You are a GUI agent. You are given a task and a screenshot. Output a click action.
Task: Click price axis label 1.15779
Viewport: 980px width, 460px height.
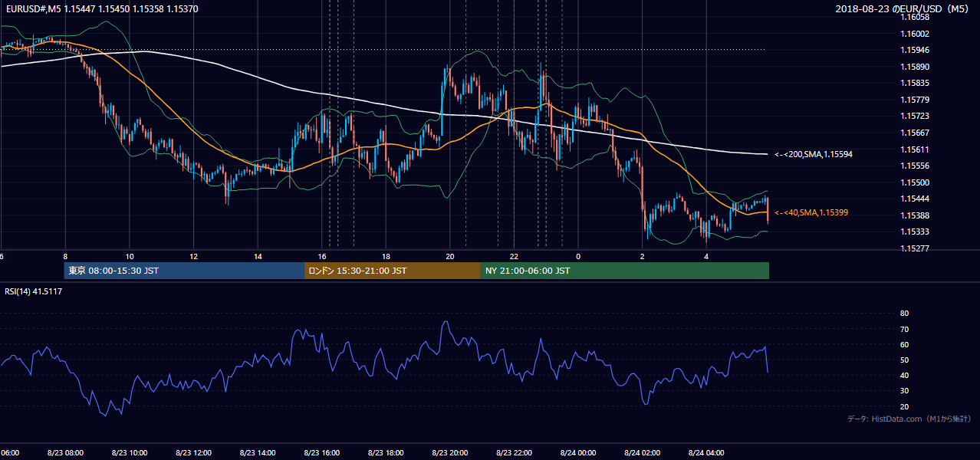point(916,100)
